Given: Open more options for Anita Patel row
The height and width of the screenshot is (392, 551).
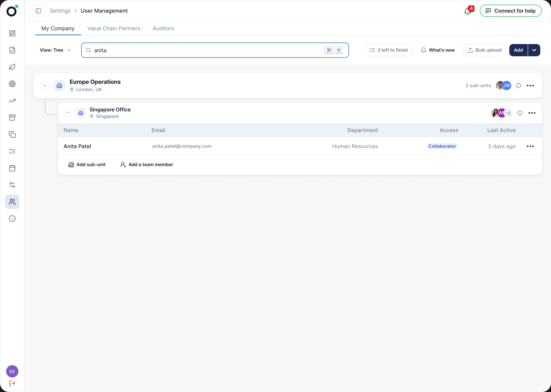Looking at the screenshot, I should (530, 146).
